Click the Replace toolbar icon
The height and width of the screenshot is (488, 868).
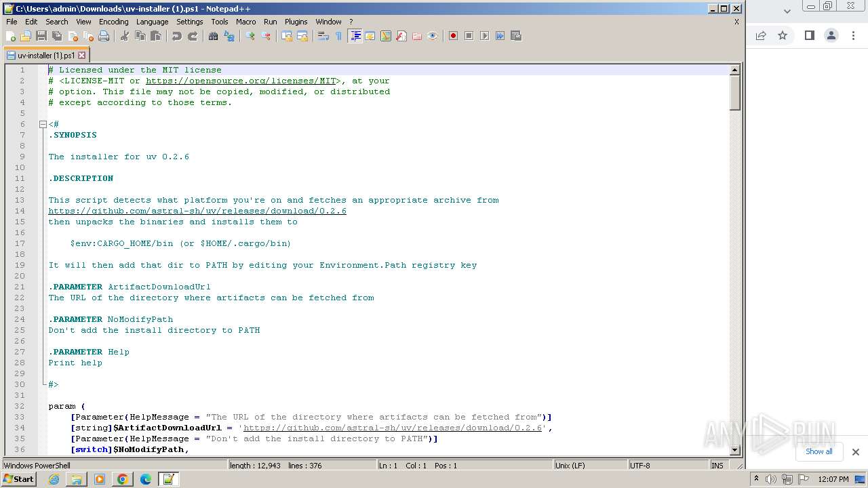[229, 36]
